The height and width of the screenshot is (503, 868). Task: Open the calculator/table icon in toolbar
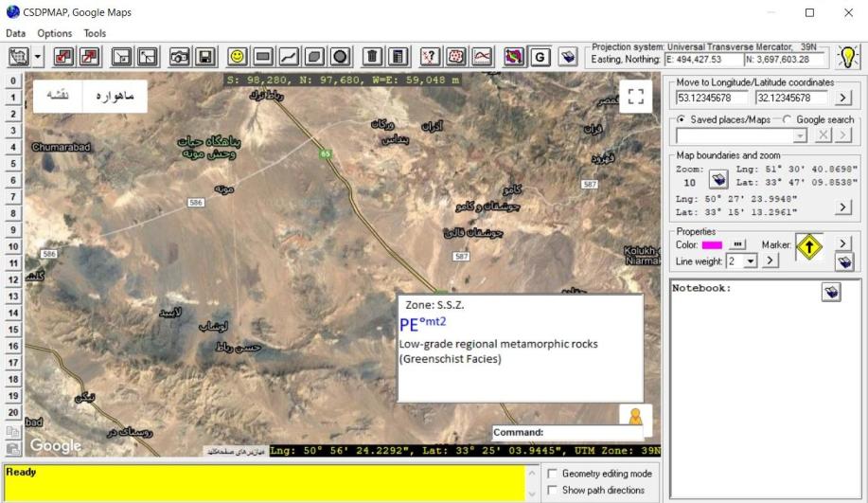pos(398,57)
